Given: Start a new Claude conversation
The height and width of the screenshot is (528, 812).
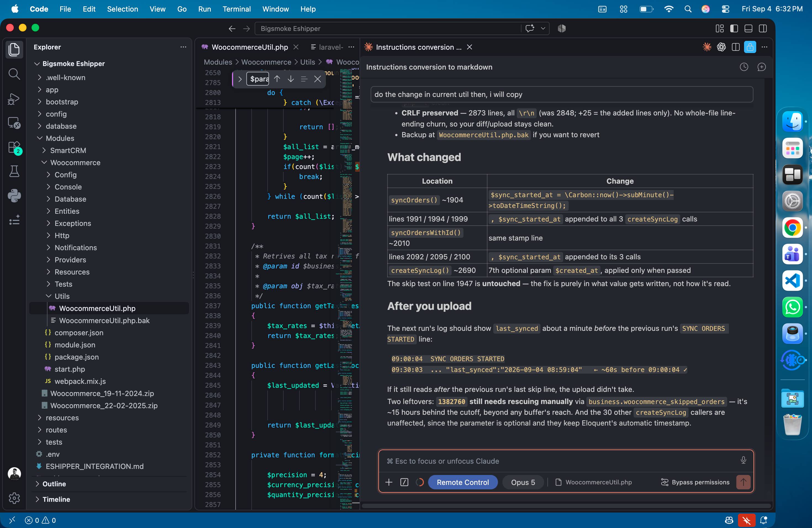Looking at the screenshot, I should [x=761, y=67].
